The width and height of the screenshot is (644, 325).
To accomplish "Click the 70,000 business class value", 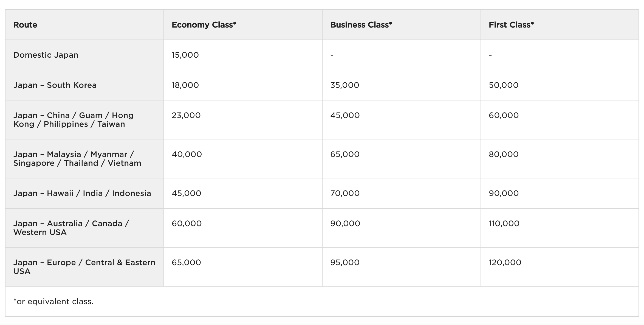I will point(345,193).
